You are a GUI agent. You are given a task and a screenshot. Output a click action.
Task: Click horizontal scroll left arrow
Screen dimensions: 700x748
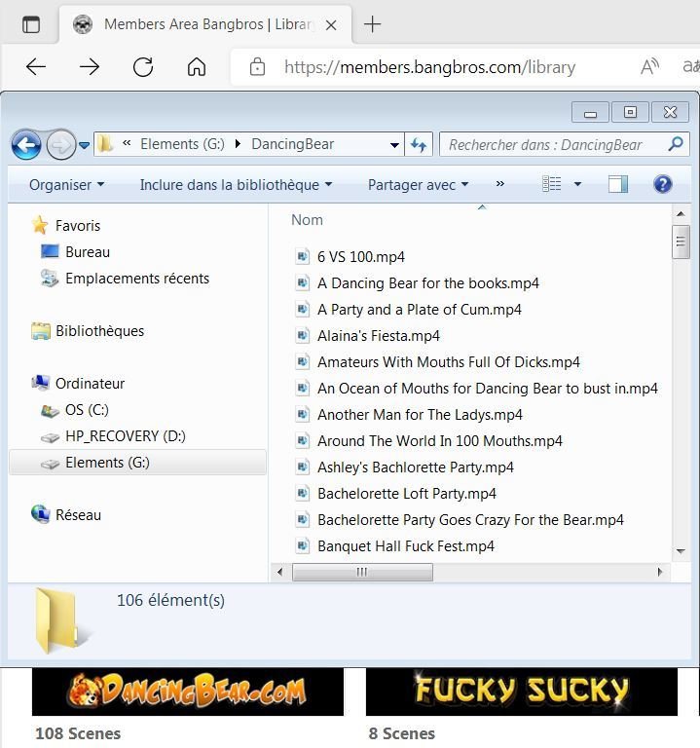tap(280, 572)
